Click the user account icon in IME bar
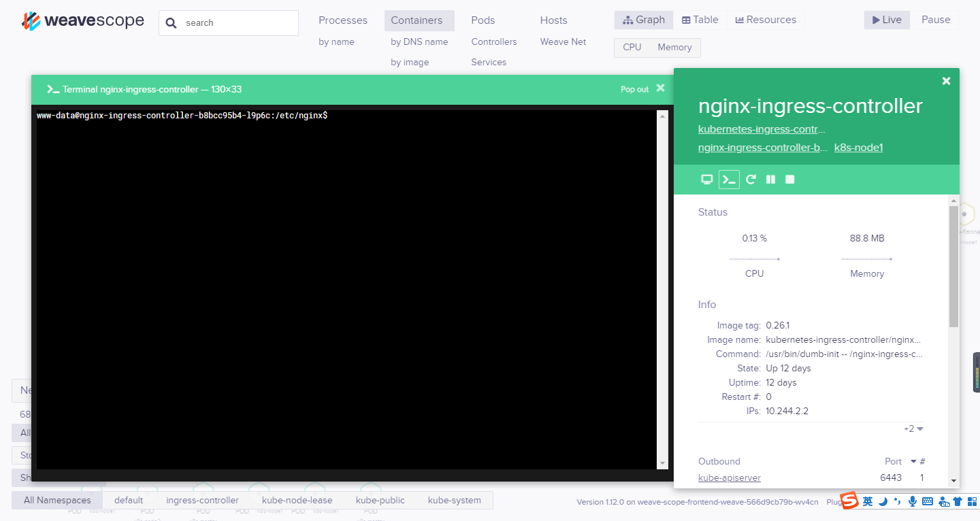 (x=944, y=502)
